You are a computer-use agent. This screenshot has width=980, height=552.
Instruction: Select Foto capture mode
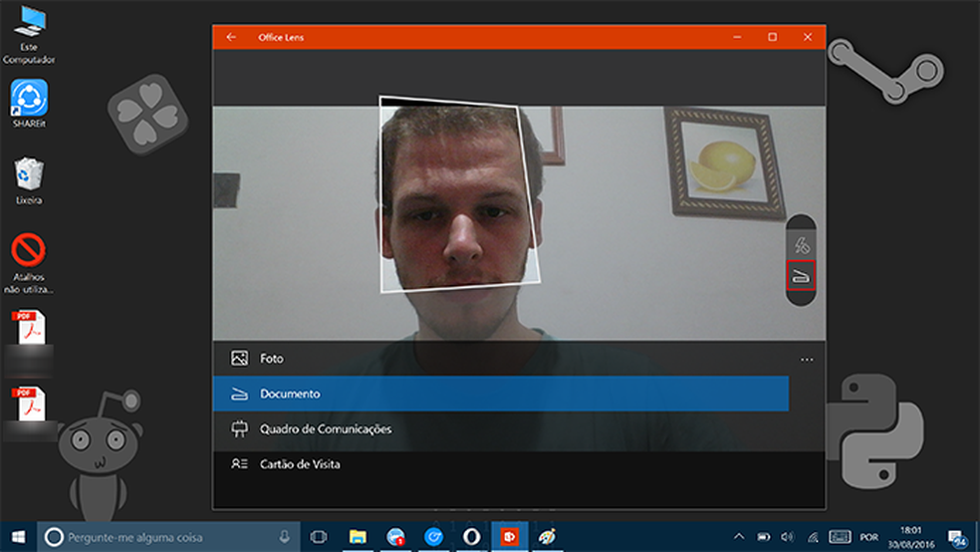pyautogui.click(x=501, y=359)
